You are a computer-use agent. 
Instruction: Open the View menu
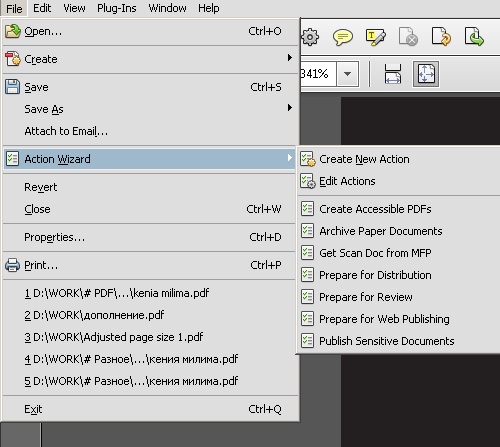(74, 8)
